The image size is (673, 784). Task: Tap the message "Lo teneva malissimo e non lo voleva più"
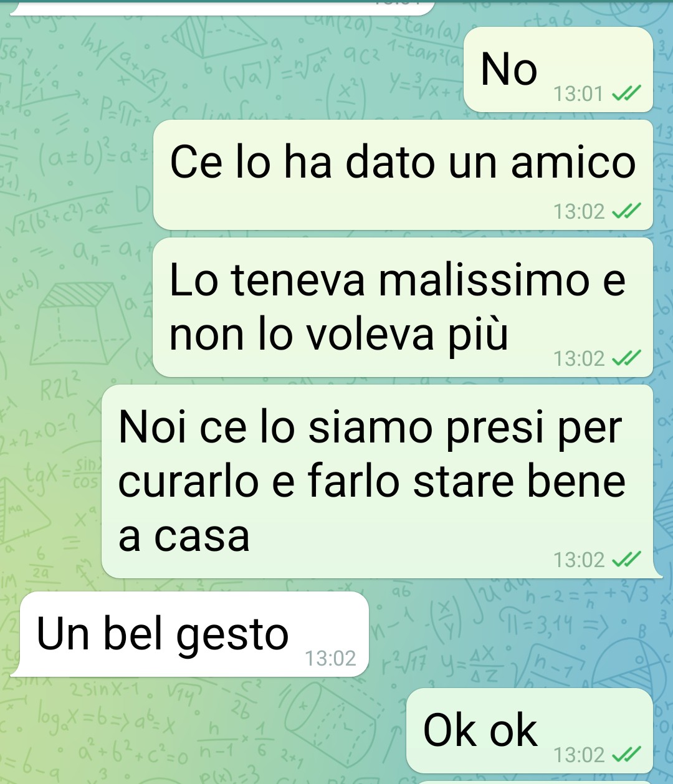[x=403, y=307]
